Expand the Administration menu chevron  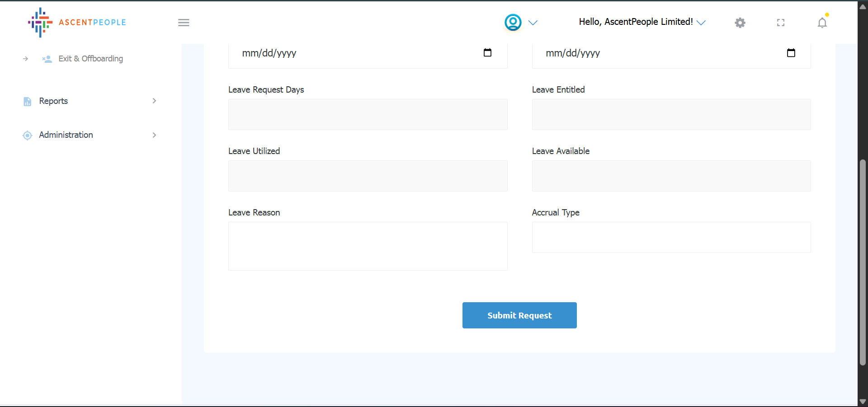click(154, 135)
